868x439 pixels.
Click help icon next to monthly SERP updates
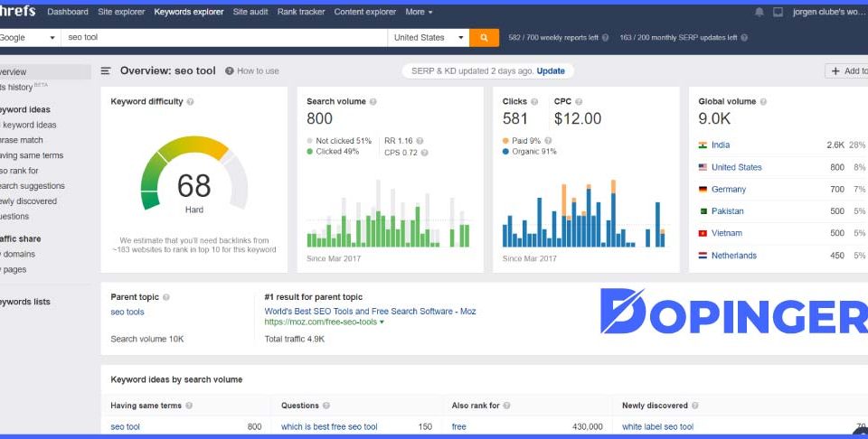744,38
